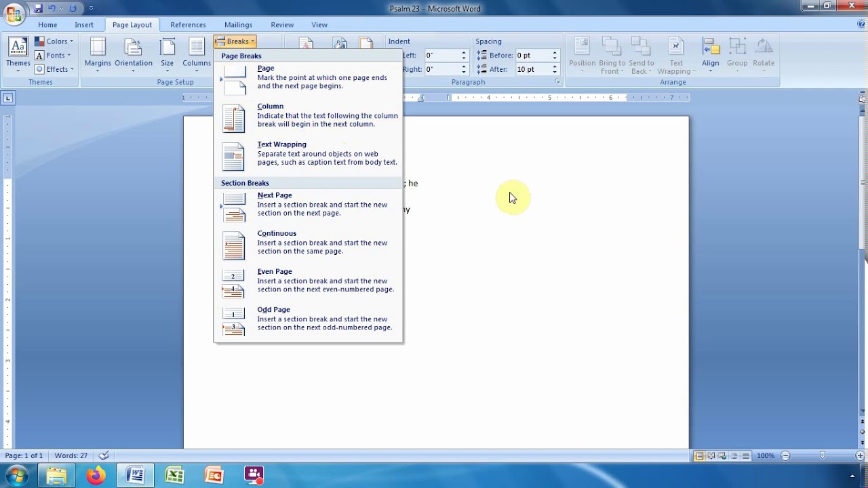Open theme Fonts dropdown
This screenshot has width=868, height=488.
(x=53, y=55)
